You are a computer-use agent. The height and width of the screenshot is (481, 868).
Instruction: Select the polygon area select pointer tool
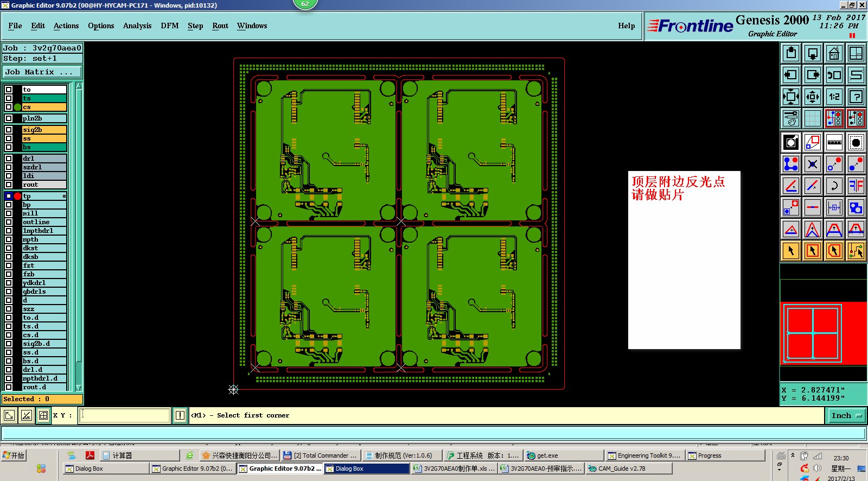[834, 251]
